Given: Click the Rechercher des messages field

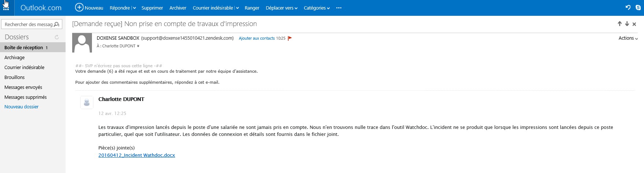Looking at the screenshot, I should (x=28, y=25).
